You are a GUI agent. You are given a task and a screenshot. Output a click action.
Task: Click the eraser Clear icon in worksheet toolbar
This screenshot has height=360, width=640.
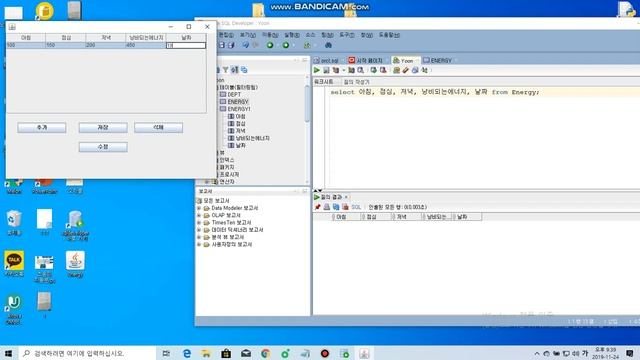pos(405,70)
